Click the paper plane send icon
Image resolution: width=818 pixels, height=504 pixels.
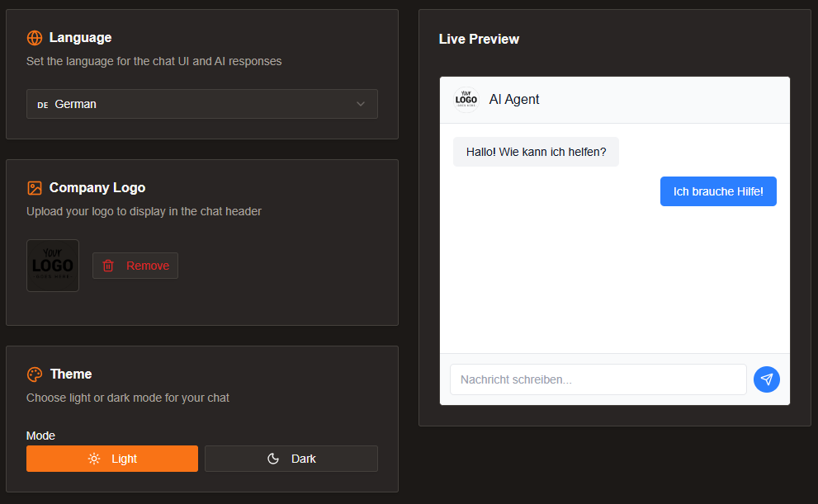tap(767, 379)
